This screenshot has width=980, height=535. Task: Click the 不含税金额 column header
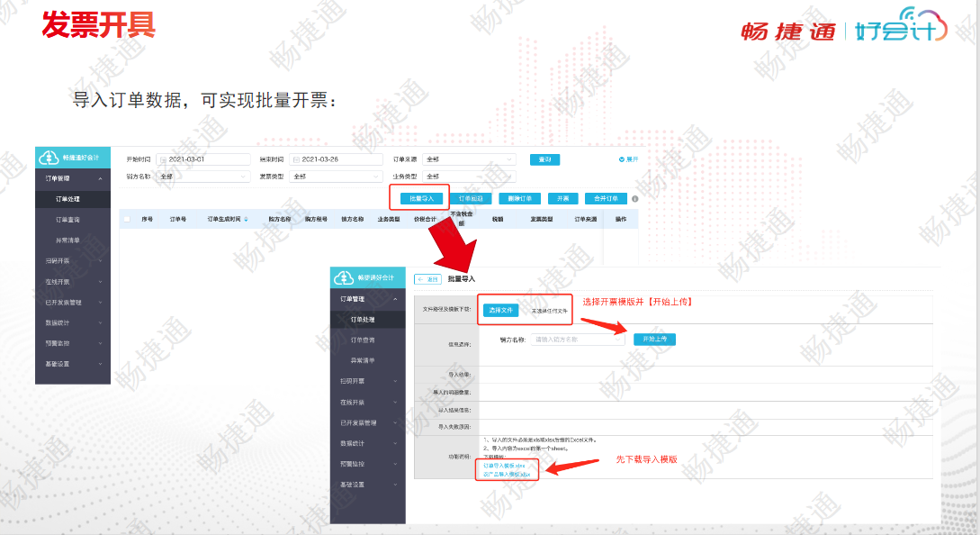click(x=462, y=218)
